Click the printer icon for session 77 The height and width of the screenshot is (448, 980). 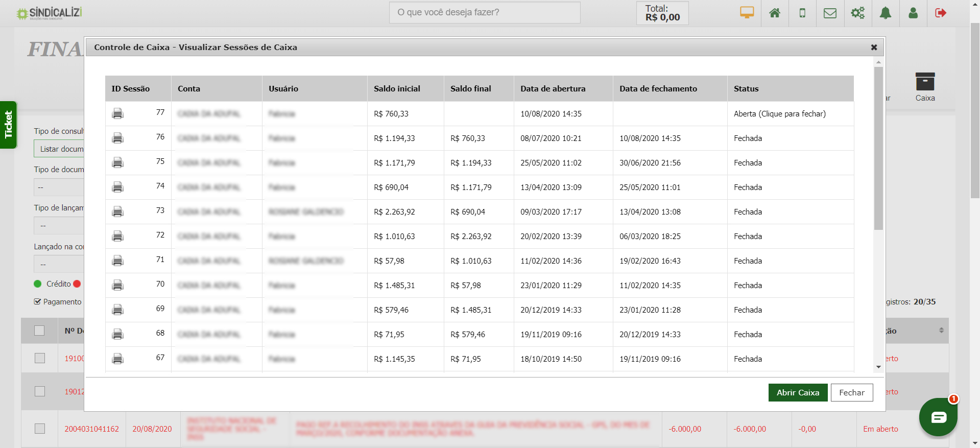click(117, 113)
